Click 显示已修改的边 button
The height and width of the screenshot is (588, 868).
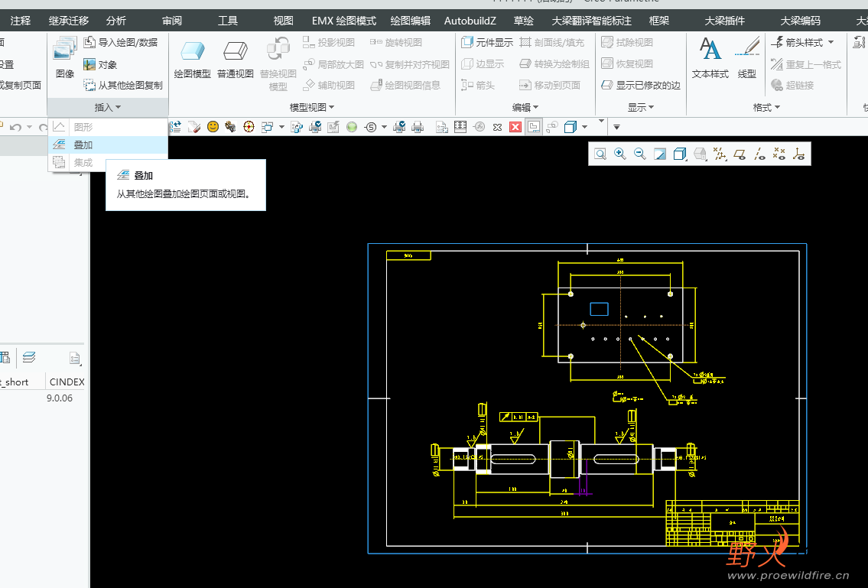[641, 86]
